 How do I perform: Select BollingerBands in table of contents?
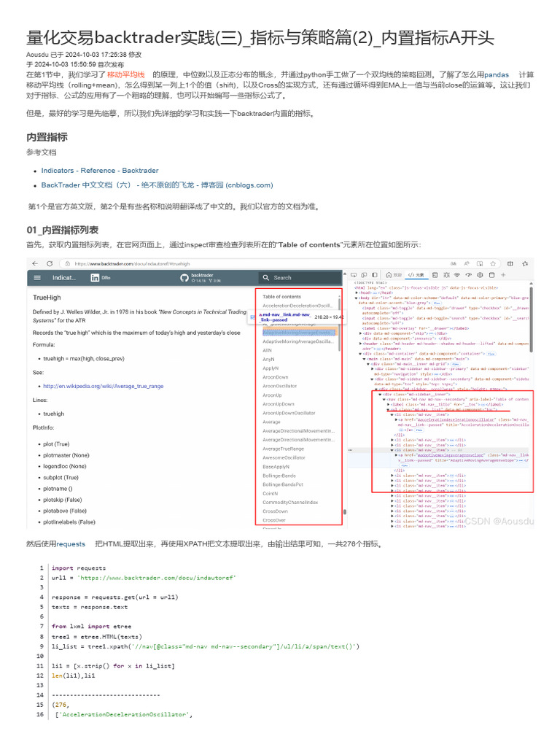(x=279, y=476)
